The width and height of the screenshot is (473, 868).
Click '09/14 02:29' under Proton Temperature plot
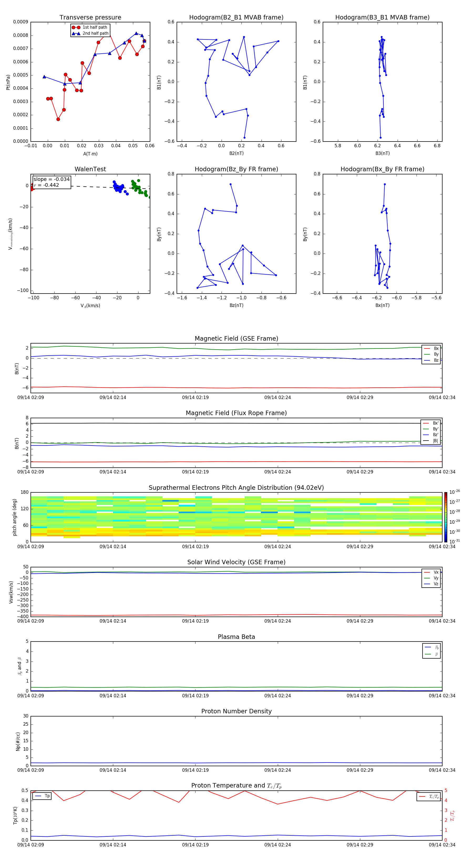pyautogui.click(x=360, y=845)
